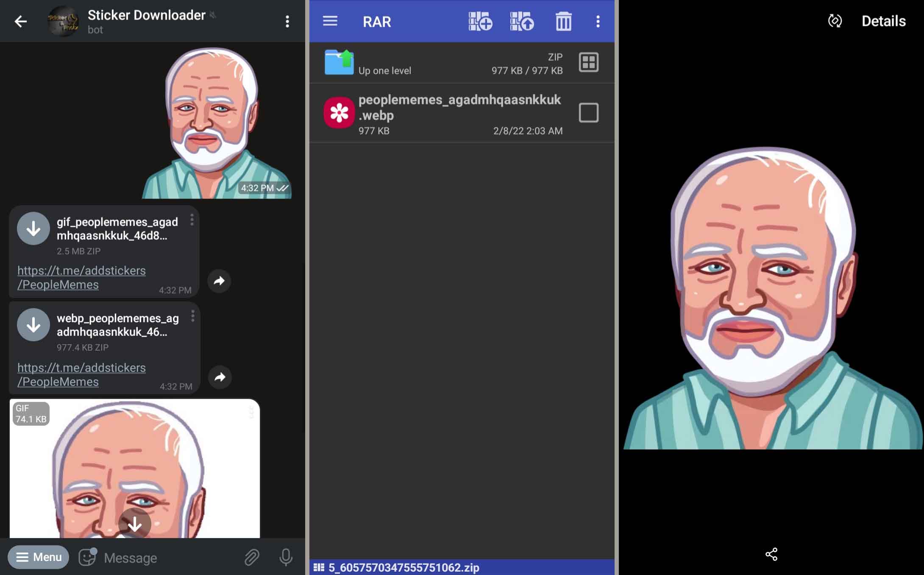Click the GIF 74.1 KB badge
Viewport: 924px width, 575px height.
(x=31, y=414)
